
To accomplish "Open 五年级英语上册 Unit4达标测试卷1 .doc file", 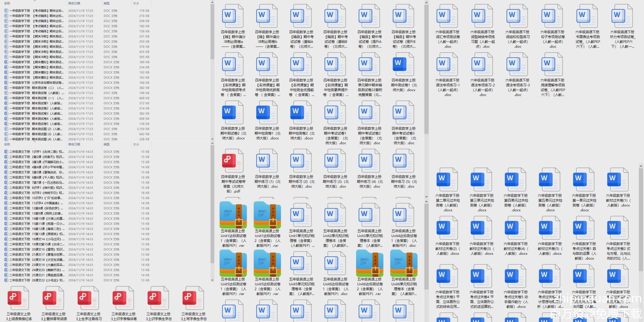I will coord(403,215).
